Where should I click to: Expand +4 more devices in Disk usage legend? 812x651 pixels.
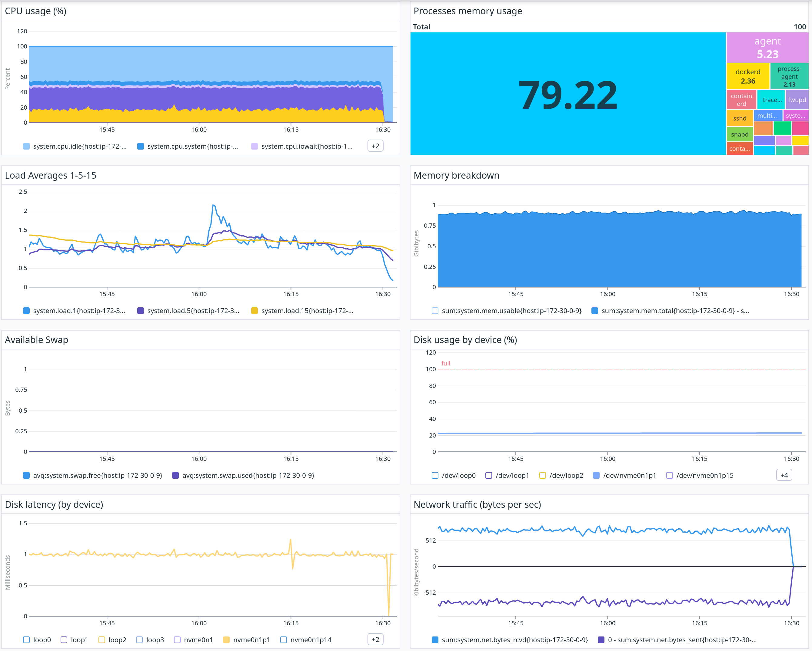784,475
